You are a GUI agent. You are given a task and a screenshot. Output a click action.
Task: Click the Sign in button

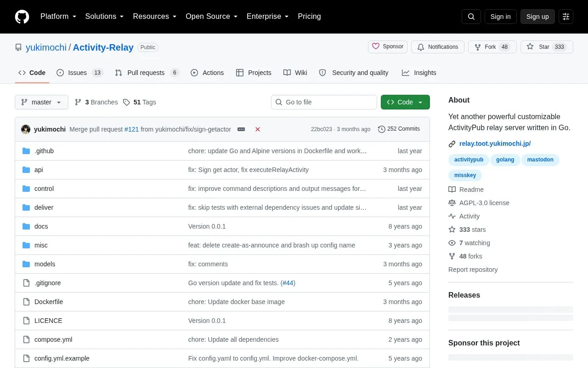(500, 17)
